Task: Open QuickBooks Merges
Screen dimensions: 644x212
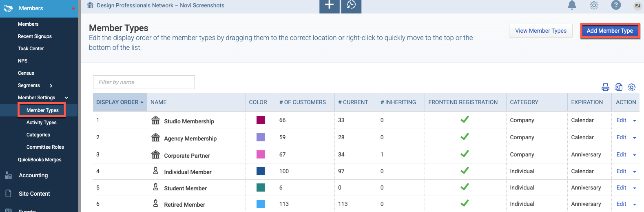Action: pos(40,160)
